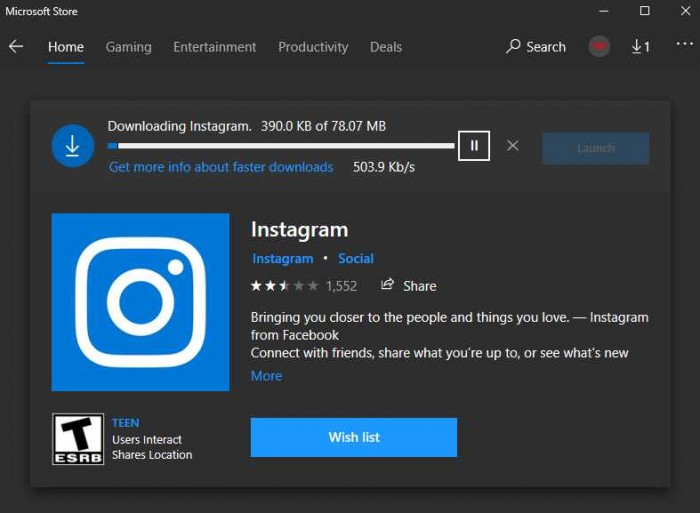The height and width of the screenshot is (513, 700).
Task: Minimize the Microsoft Store window
Action: click(604, 11)
